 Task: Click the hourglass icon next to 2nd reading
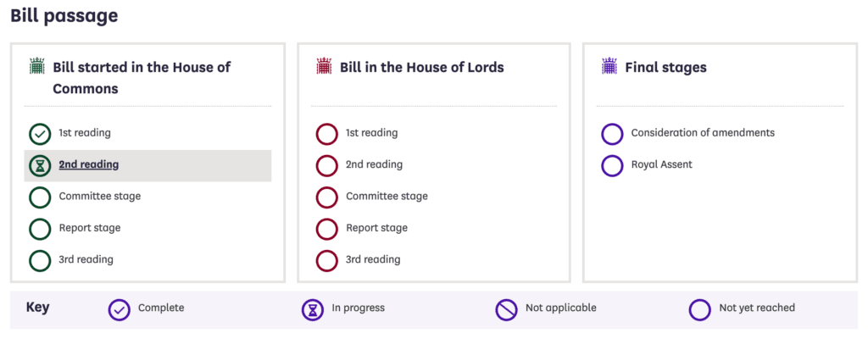(39, 165)
